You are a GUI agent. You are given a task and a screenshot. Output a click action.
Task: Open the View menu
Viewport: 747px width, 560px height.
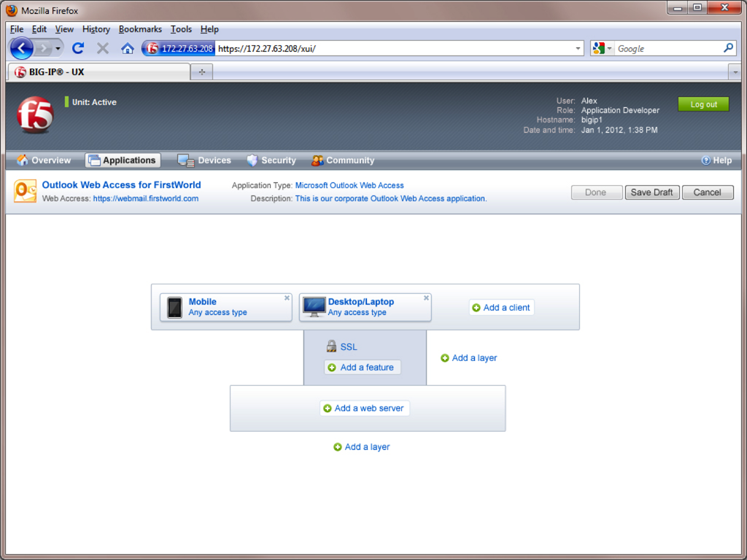tap(64, 29)
